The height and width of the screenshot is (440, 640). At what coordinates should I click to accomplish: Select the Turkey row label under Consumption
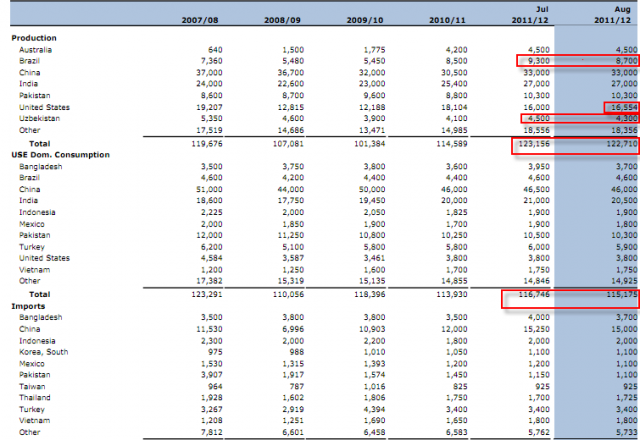tap(31, 247)
